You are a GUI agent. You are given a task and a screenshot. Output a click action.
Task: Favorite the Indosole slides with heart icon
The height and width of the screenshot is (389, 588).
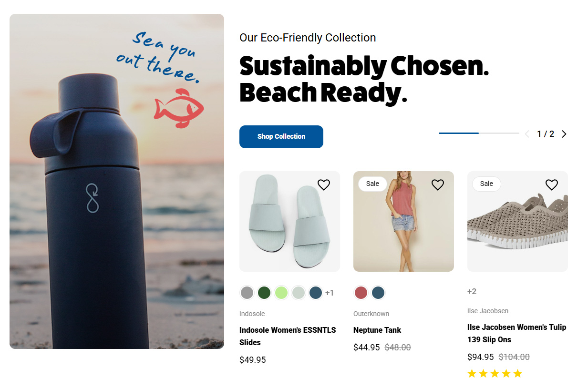[x=324, y=185]
